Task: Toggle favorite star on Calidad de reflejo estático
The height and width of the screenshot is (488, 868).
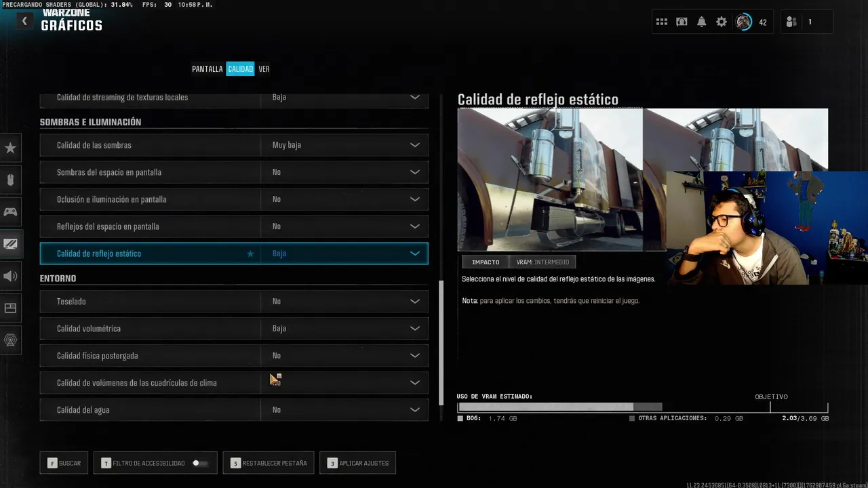Action: coord(250,253)
